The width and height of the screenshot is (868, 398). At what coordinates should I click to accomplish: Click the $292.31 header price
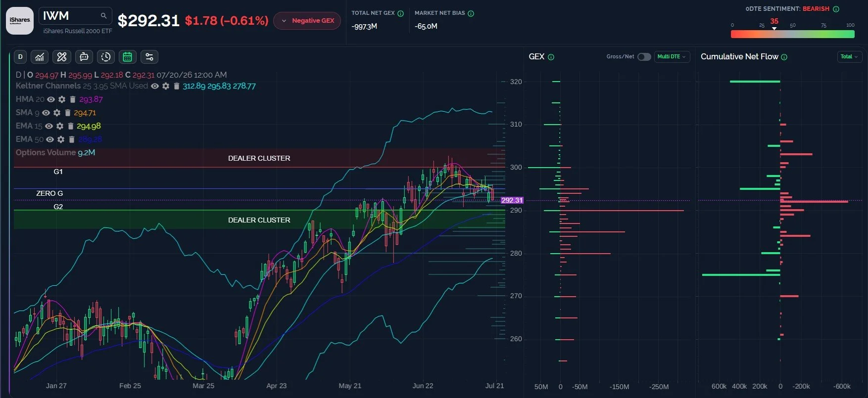coord(148,21)
